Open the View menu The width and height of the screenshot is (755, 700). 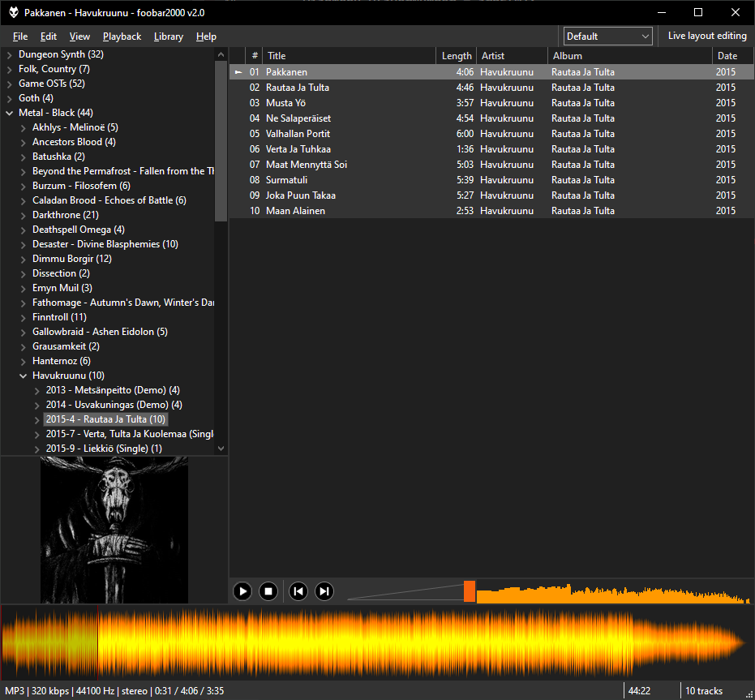(79, 37)
